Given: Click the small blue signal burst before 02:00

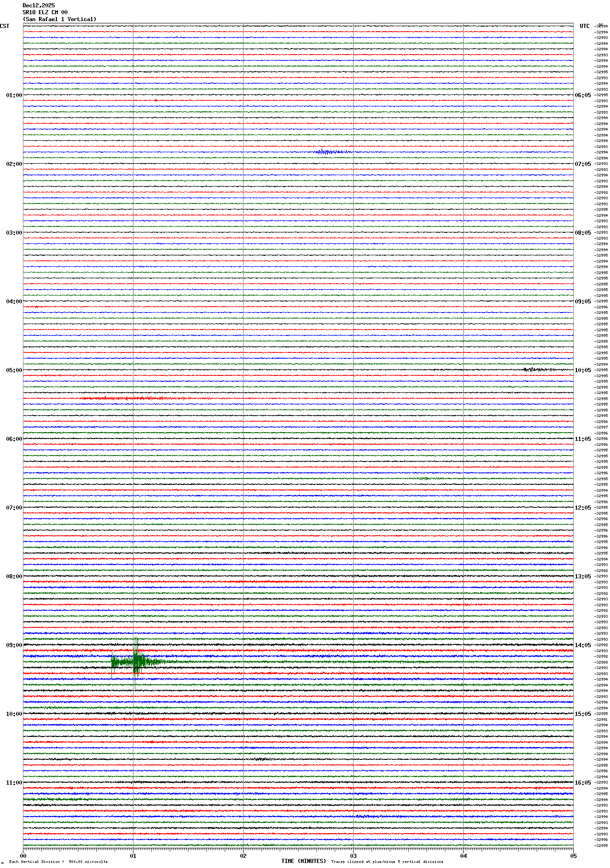Looking at the screenshot, I should click(333, 152).
